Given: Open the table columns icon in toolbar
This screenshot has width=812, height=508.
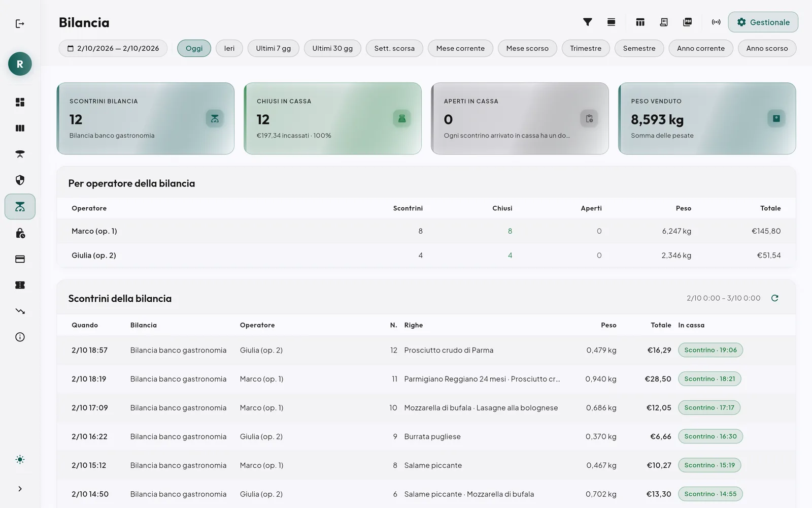Looking at the screenshot, I should click(640, 22).
